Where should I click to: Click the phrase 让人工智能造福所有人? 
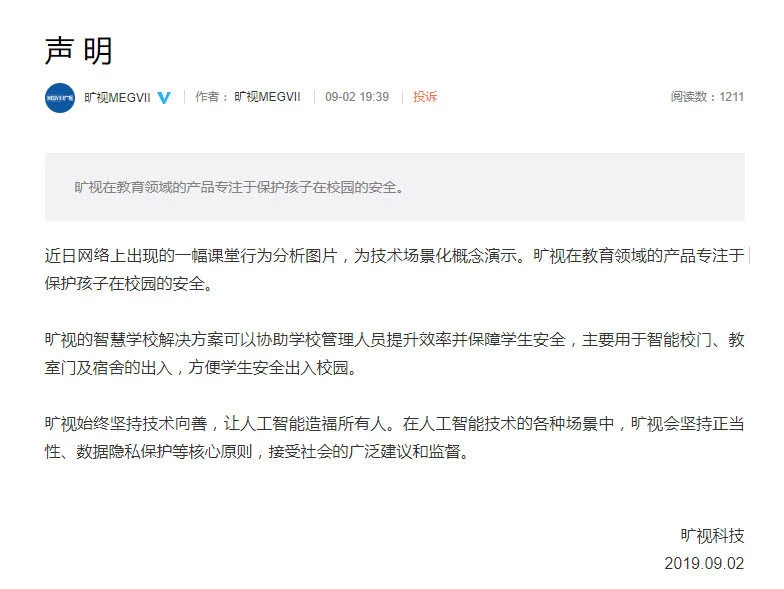point(306,424)
